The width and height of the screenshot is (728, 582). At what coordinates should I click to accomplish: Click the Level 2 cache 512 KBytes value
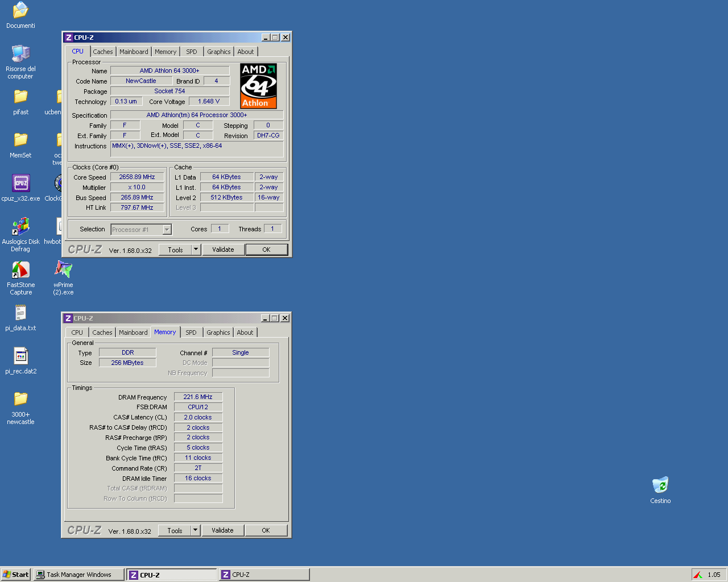coord(226,197)
